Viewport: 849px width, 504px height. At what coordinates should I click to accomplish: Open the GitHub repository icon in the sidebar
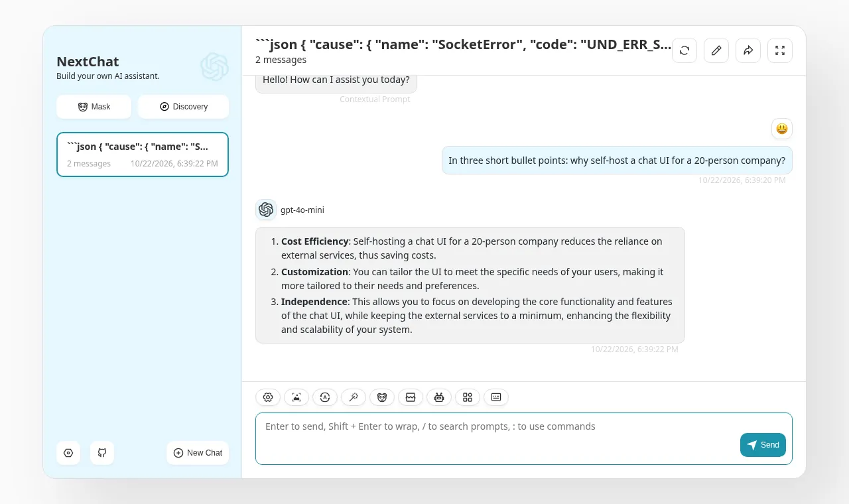(102, 453)
